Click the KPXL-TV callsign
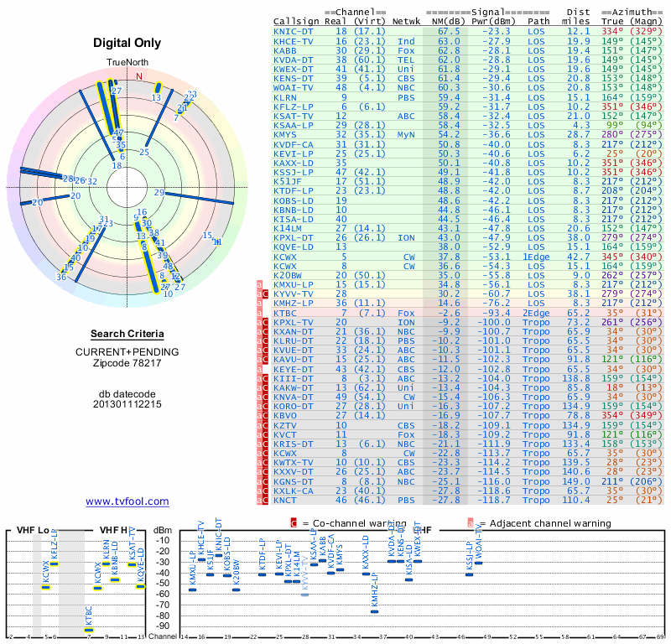Image resolution: width=671 pixels, height=644 pixels. [x=293, y=323]
